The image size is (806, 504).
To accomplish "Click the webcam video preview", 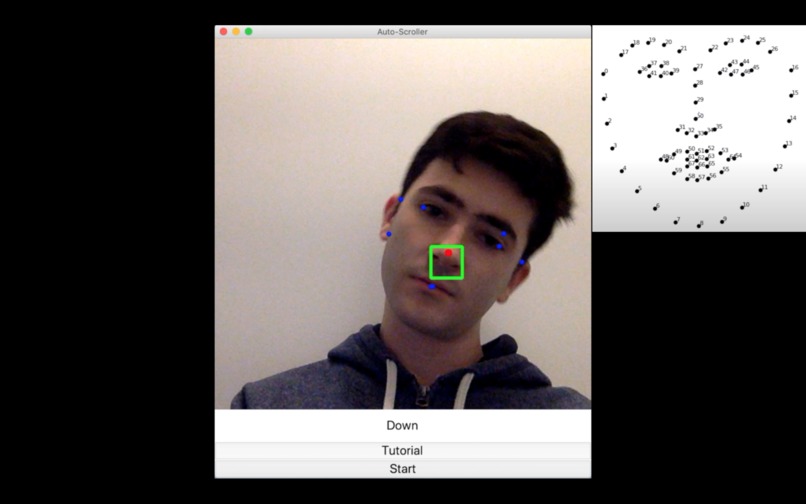I will (x=402, y=224).
